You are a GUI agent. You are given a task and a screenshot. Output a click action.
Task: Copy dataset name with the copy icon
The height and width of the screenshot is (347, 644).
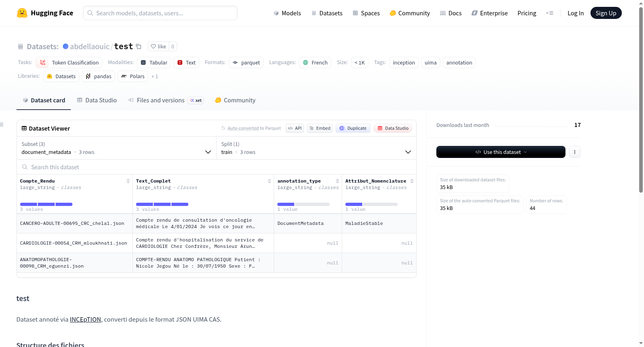point(138,46)
